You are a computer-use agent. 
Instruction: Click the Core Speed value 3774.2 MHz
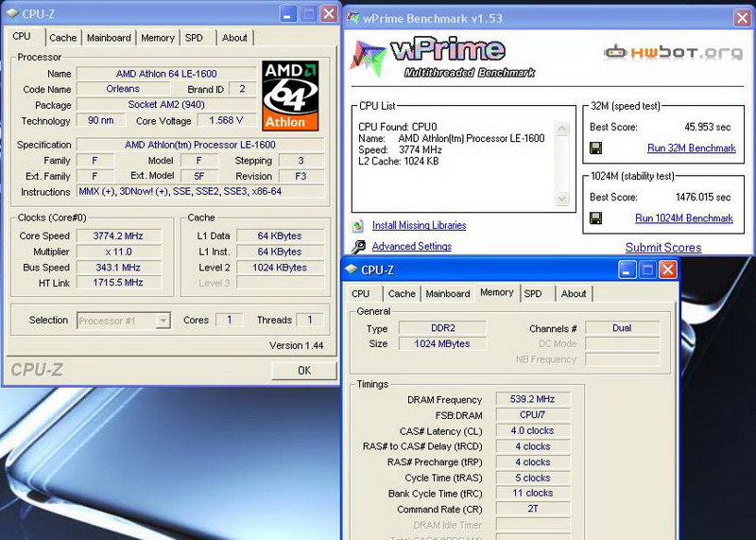point(119,236)
